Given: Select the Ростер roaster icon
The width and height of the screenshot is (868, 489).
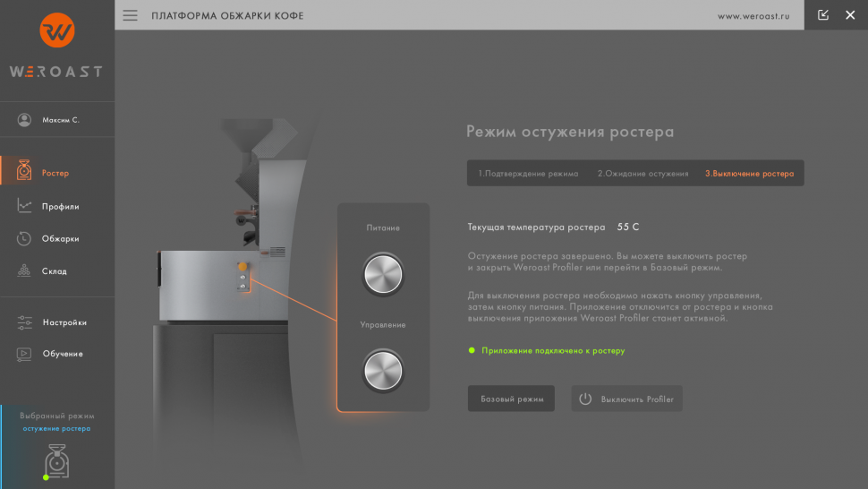Looking at the screenshot, I should click(24, 170).
